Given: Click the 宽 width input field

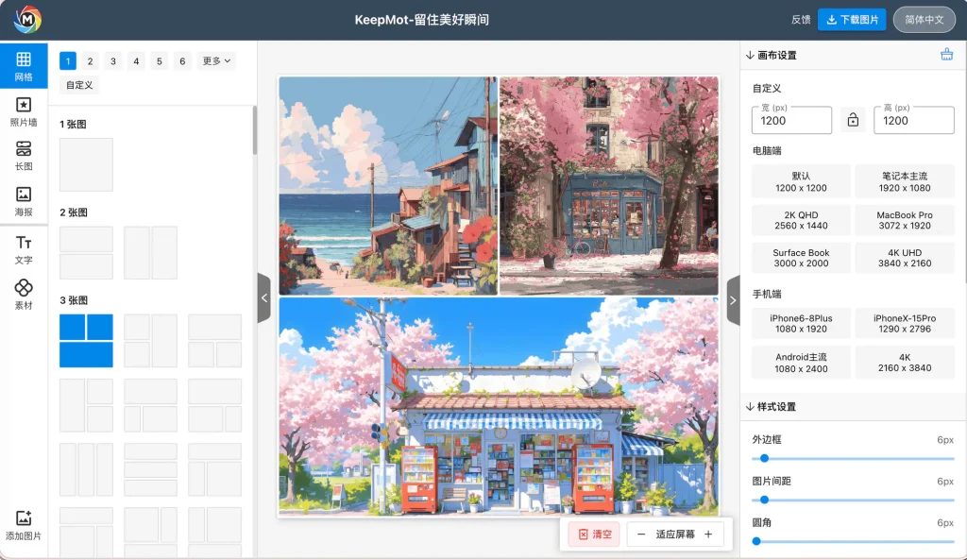Looking at the screenshot, I should pos(791,120).
